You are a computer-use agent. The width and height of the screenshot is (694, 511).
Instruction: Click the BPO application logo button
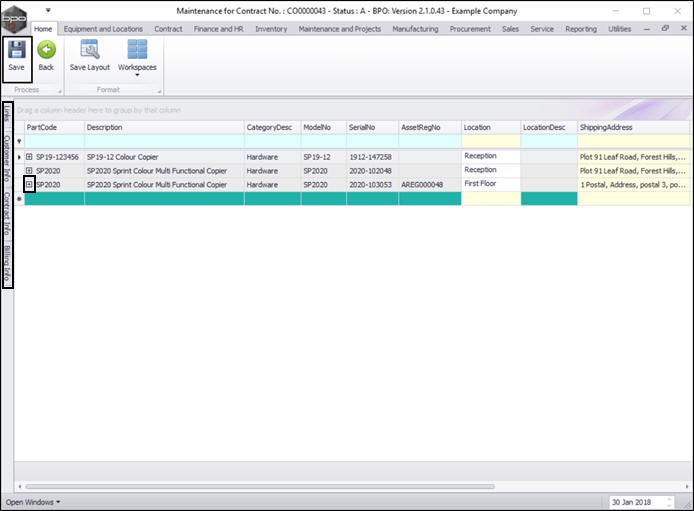14,19
